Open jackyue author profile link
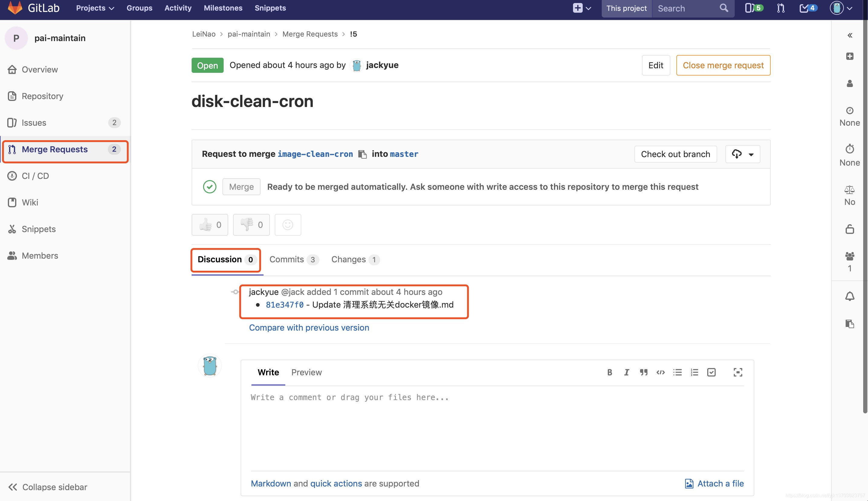868x501 pixels. [x=382, y=65]
